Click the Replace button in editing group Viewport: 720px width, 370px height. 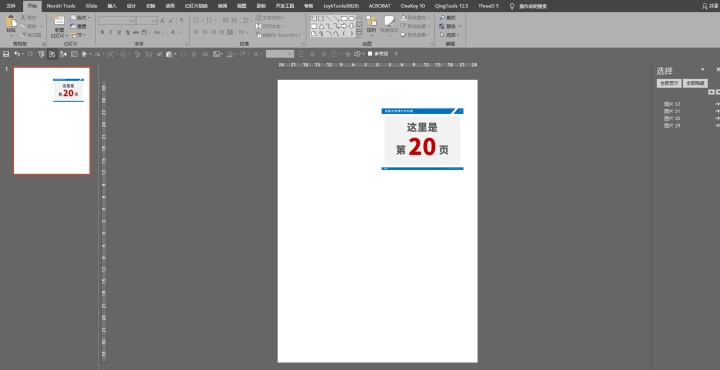click(450, 26)
